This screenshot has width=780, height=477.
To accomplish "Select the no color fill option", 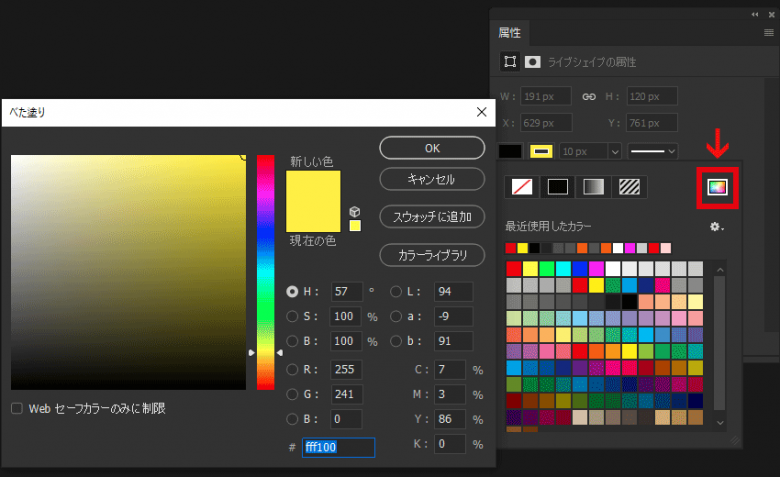I will (522, 187).
